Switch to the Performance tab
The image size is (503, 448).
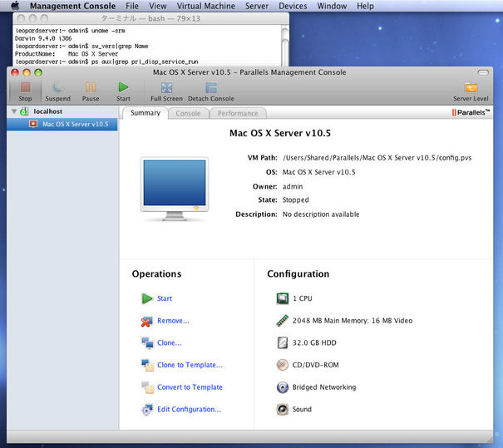click(x=238, y=113)
